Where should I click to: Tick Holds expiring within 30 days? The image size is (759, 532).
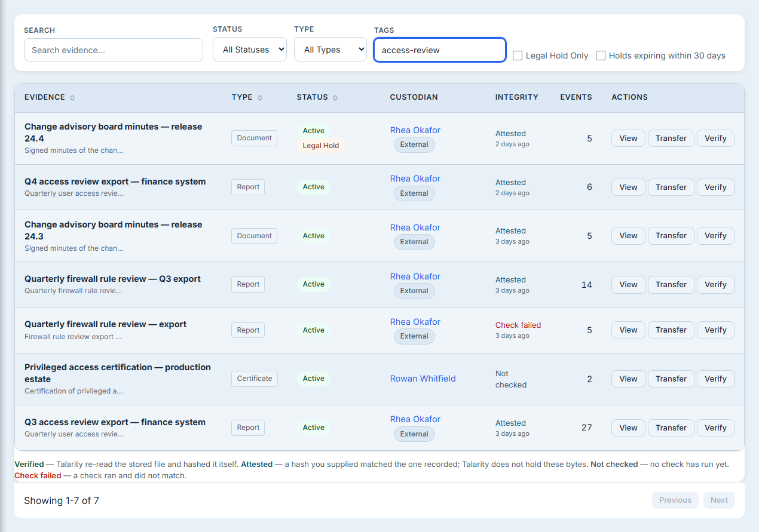tap(601, 56)
